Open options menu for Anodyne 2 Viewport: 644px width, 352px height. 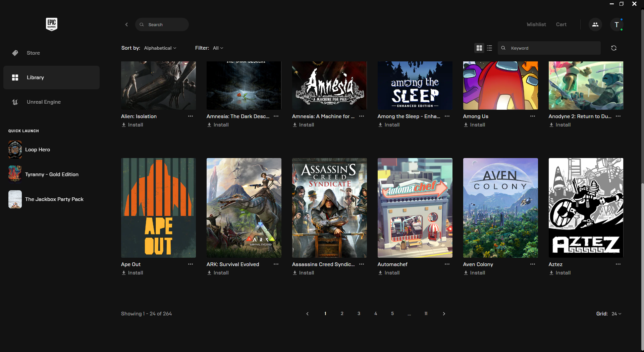tap(618, 116)
